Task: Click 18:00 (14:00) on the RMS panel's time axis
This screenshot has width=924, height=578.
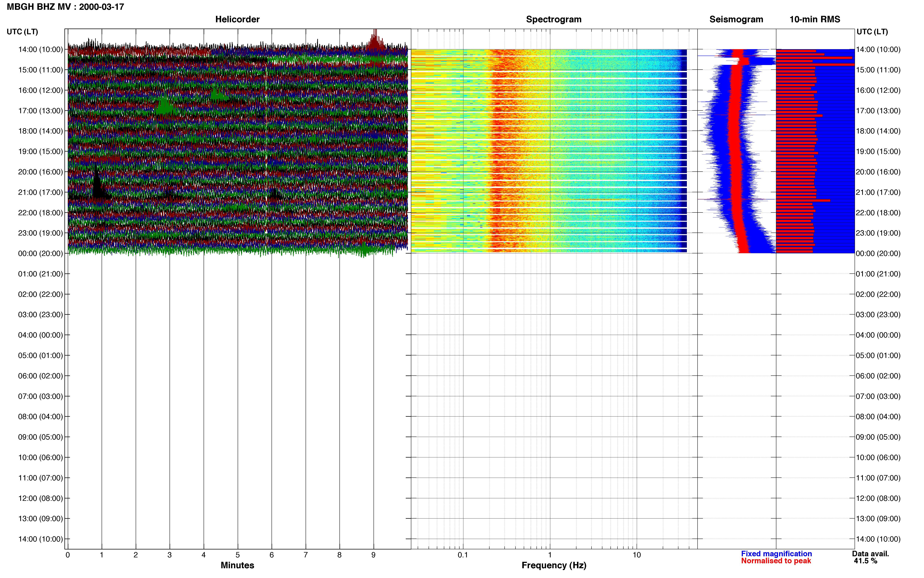Action: tap(878, 131)
